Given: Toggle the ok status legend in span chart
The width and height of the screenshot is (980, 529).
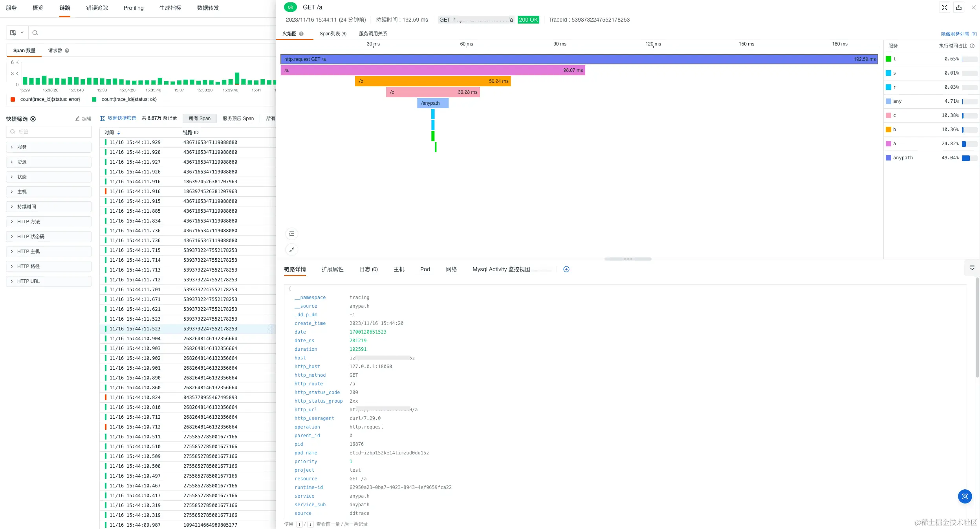Looking at the screenshot, I should tap(125, 99).
